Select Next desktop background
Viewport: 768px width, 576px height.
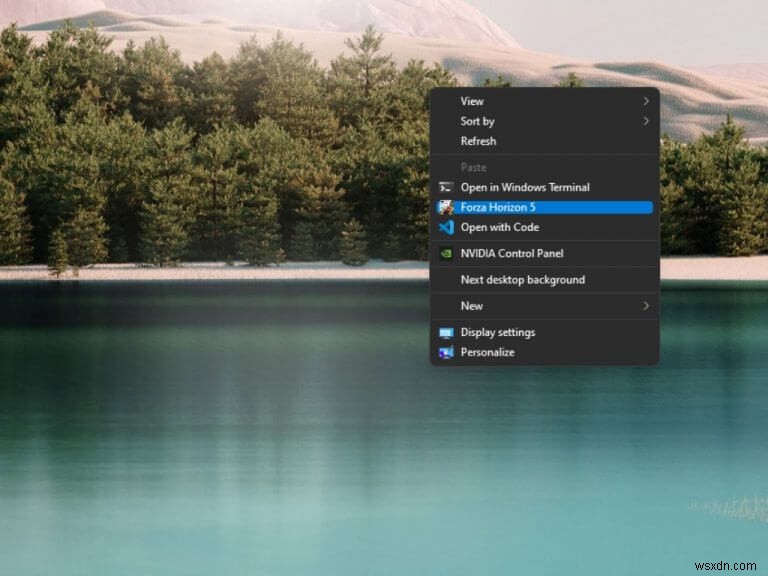(544, 280)
